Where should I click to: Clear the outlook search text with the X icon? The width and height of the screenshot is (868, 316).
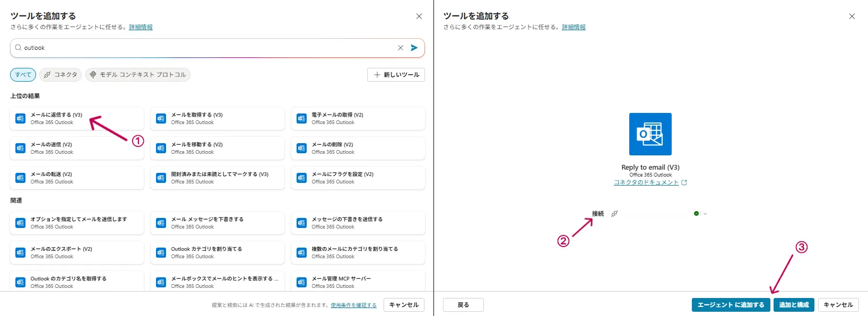coord(401,48)
